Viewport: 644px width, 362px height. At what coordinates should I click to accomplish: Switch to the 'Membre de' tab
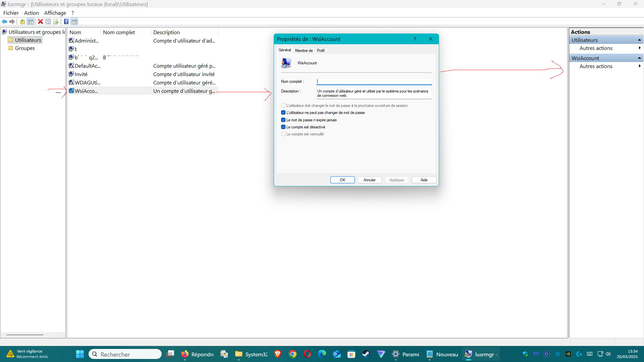point(304,51)
